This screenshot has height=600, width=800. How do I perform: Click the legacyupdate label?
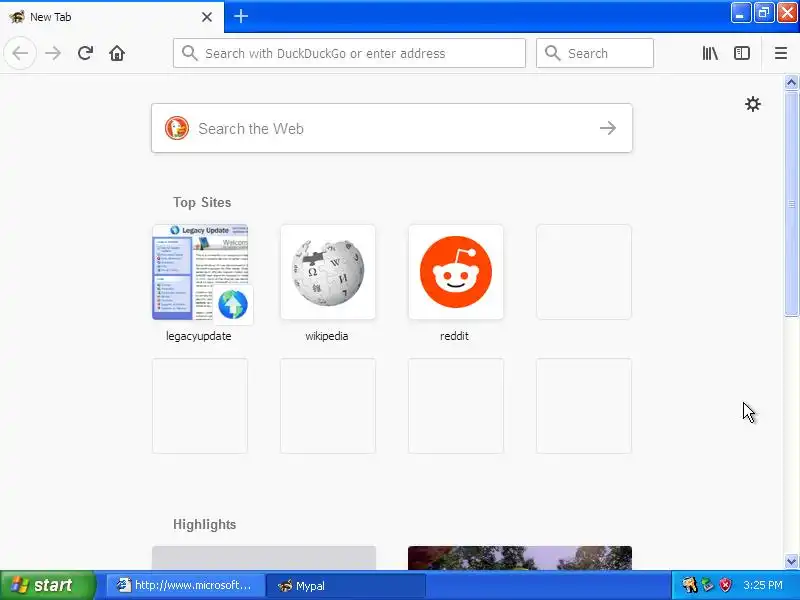point(198,336)
